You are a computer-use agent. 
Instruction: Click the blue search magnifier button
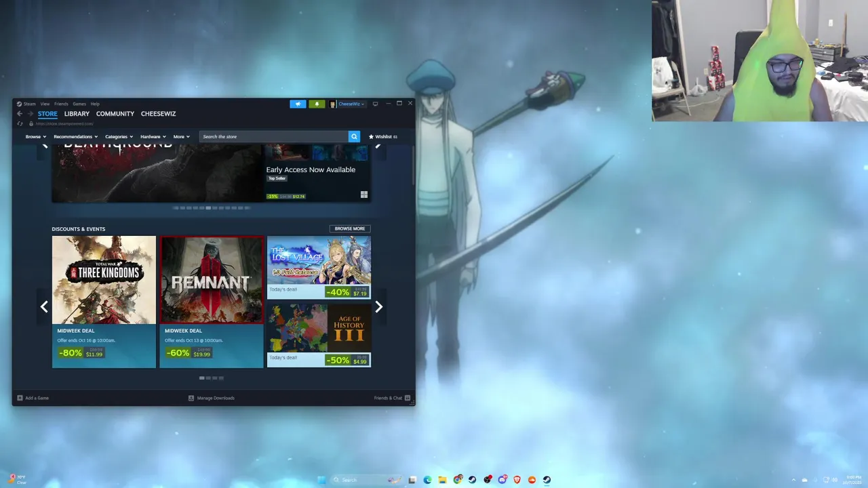point(354,137)
